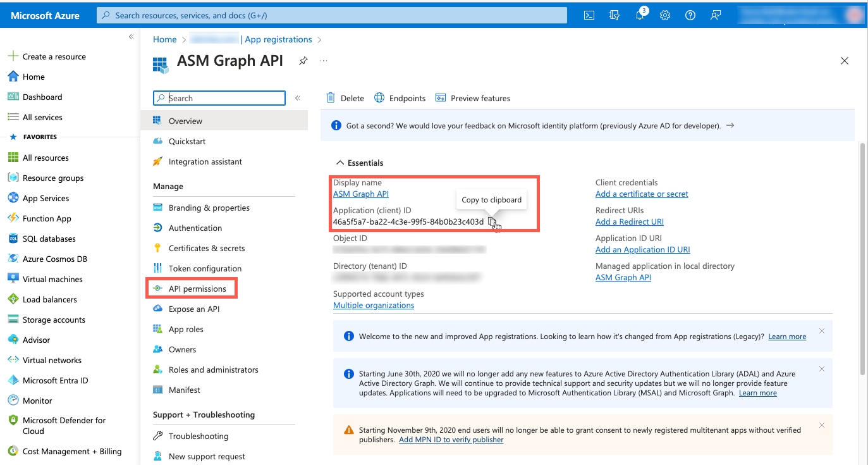Open Virtual machines in favorites

coord(52,279)
